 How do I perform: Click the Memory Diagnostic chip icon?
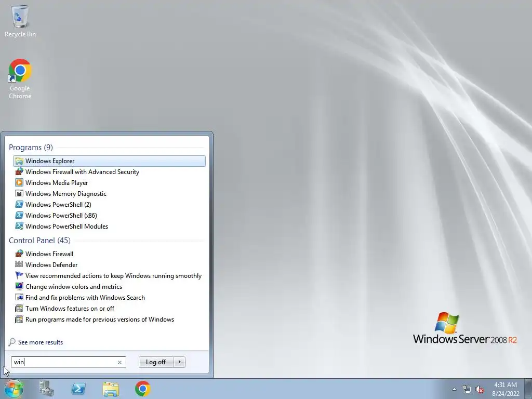pyautogui.click(x=19, y=193)
